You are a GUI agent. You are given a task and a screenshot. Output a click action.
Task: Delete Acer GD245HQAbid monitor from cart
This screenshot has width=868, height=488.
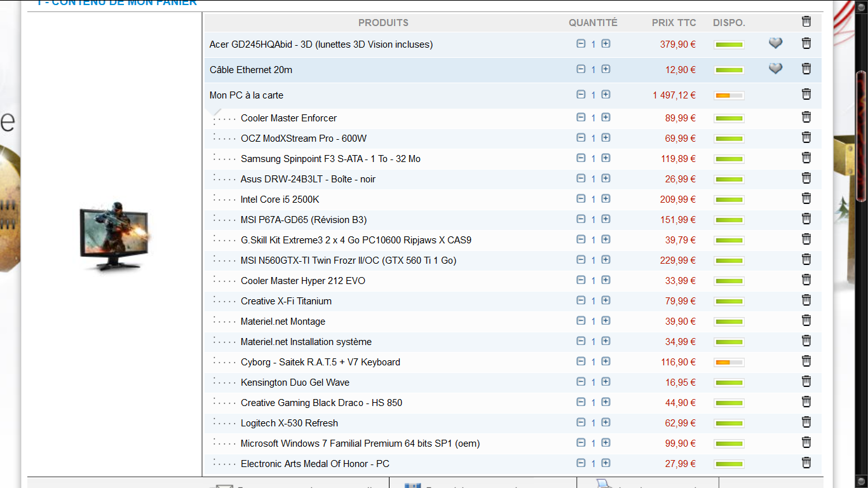pyautogui.click(x=806, y=43)
